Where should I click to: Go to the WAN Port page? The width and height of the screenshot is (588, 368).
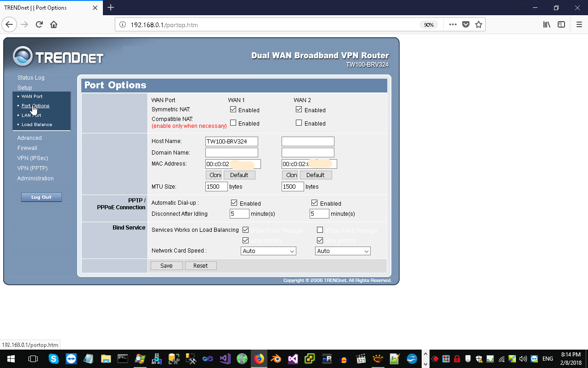(32, 97)
